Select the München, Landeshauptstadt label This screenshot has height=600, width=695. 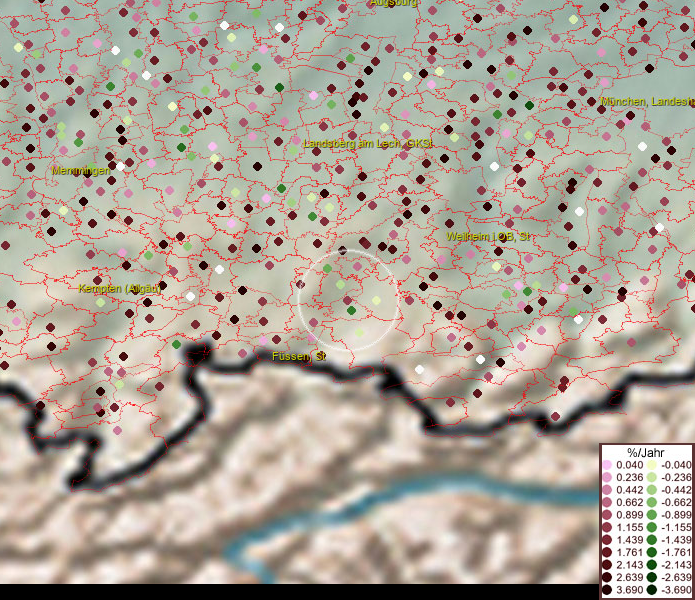click(647, 101)
